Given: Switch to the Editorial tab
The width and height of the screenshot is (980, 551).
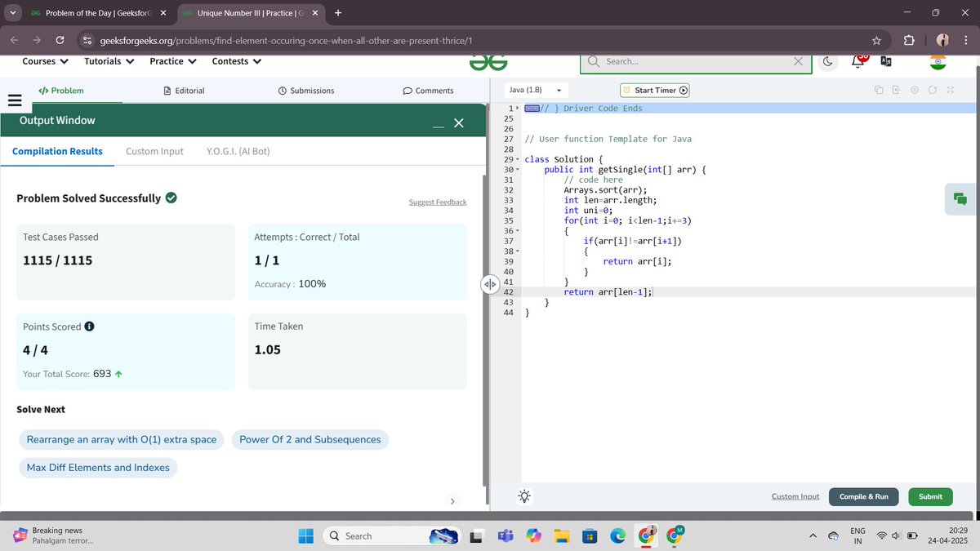Looking at the screenshot, I should (185, 91).
